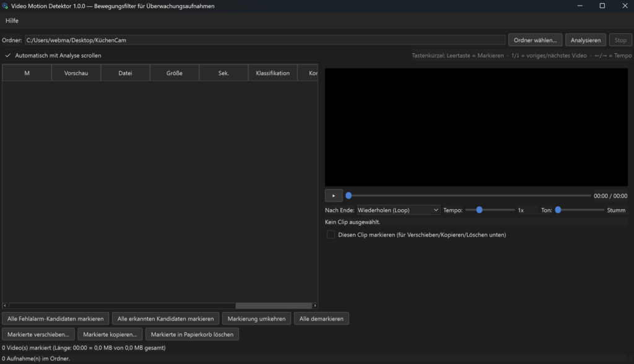Click the Tempo slider handle
The width and height of the screenshot is (634, 364).
(x=479, y=210)
